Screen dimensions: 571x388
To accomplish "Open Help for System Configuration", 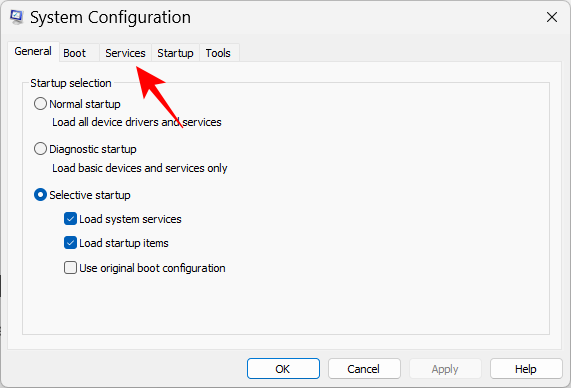I will [x=526, y=369].
